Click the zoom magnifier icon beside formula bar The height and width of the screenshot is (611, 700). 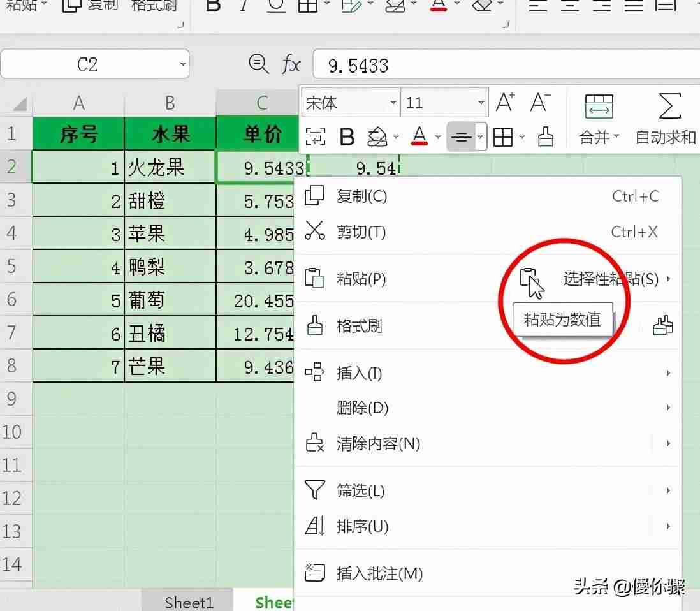pos(258,64)
